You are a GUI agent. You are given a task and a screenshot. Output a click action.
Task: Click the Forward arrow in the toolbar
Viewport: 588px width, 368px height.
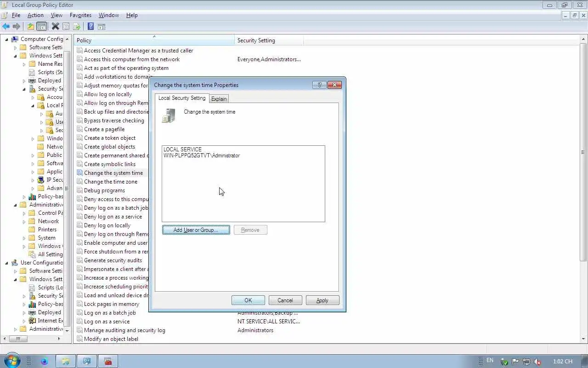[17, 27]
